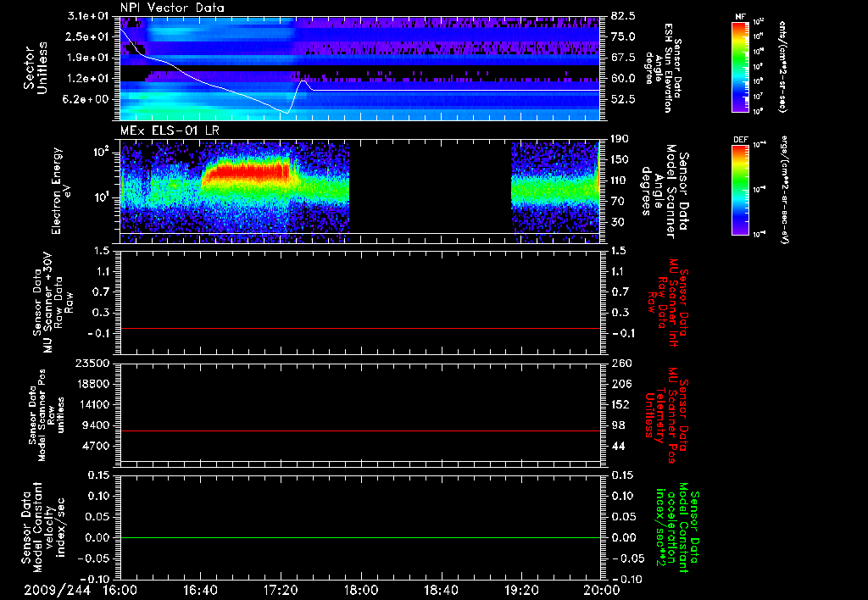Click the 10² electron energy tick label
The height and width of the screenshot is (600, 868).
(102, 152)
